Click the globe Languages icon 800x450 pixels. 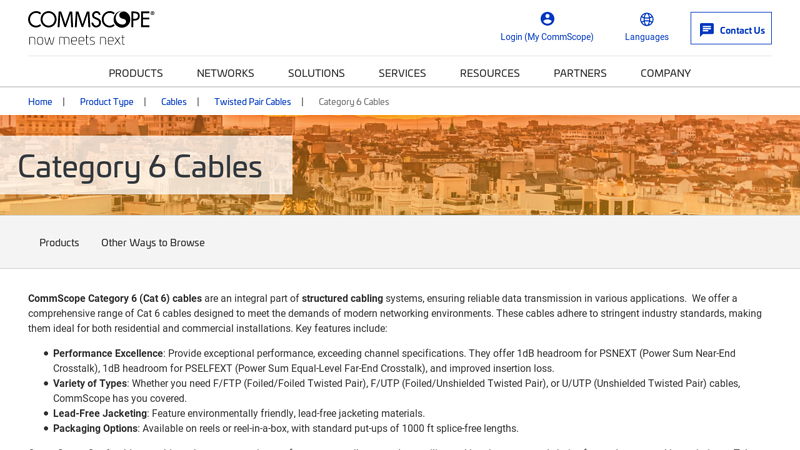pyautogui.click(x=646, y=19)
